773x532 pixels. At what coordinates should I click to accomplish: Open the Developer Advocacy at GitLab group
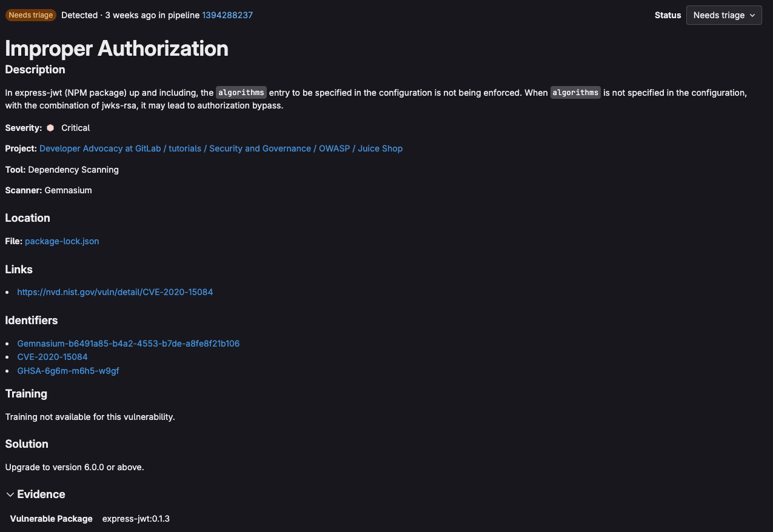tap(99, 148)
